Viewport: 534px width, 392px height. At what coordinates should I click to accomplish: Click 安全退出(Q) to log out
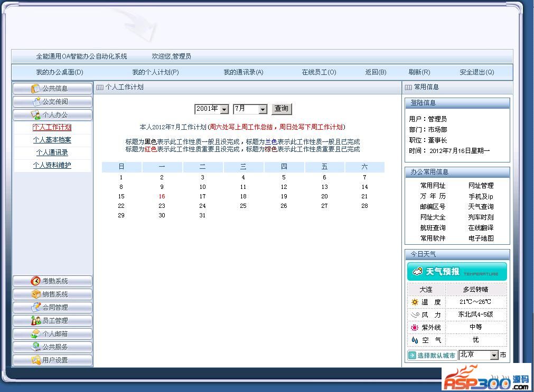pos(477,72)
